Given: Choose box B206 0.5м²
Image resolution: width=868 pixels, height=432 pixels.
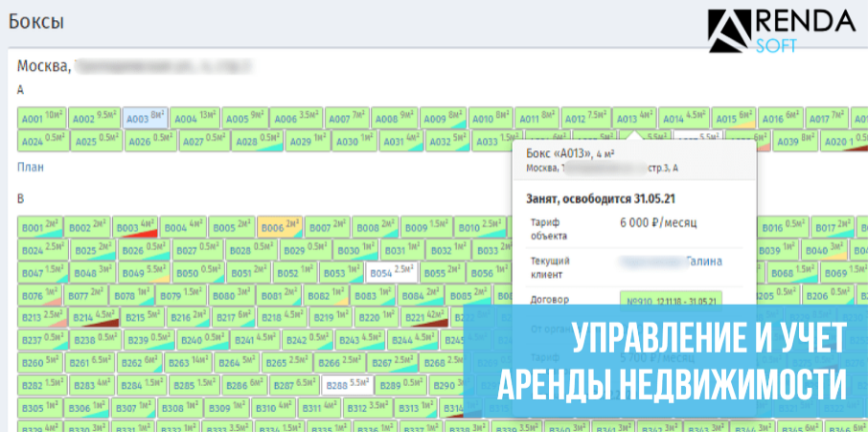Looking at the screenshot, I should tap(828, 295).
